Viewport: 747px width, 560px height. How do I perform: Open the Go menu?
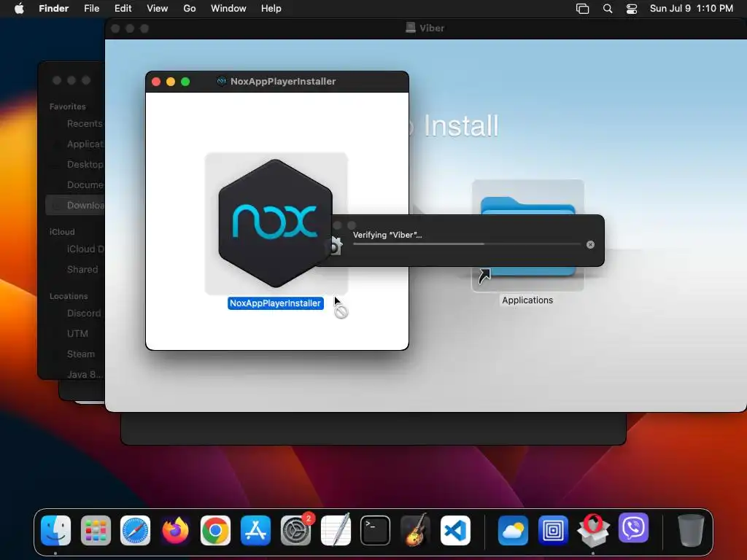190,9
